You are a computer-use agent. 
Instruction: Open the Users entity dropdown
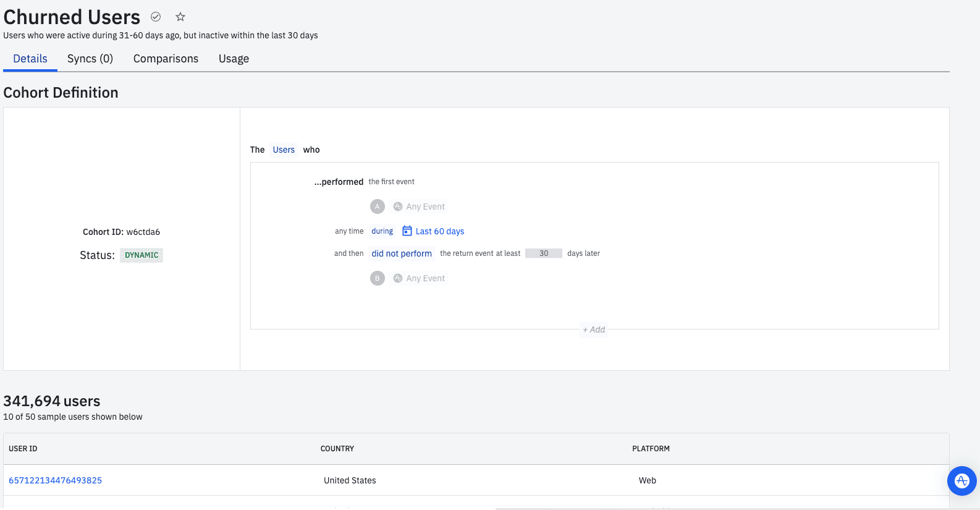pyautogui.click(x=284, y=150)
